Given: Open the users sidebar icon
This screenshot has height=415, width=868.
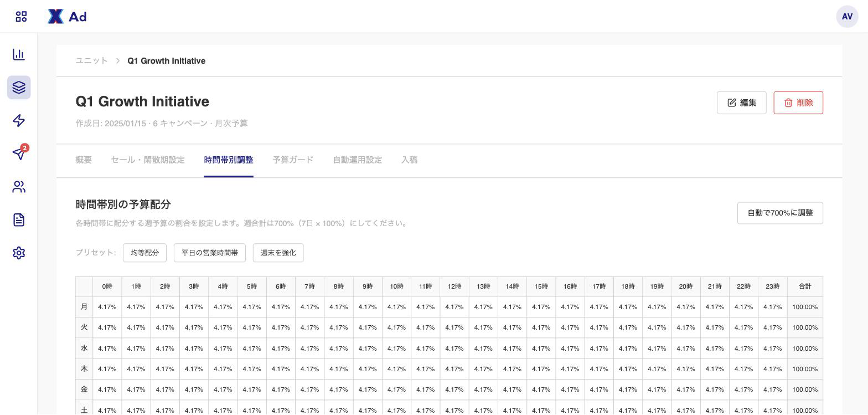Looking at the screenshot, I should (19, 187).
